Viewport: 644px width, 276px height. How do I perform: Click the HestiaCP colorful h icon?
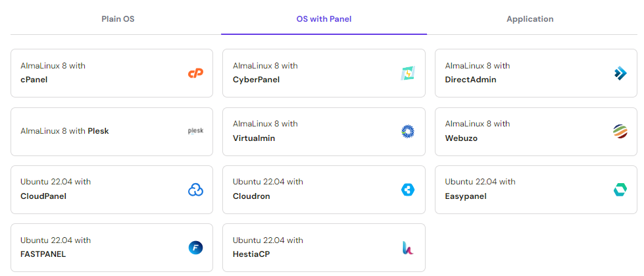point(408,248)
